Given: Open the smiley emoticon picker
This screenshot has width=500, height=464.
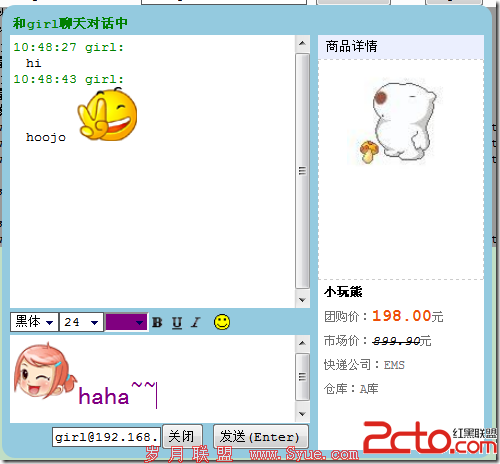Looking at the screenshot, I should (x=222, y=322).
